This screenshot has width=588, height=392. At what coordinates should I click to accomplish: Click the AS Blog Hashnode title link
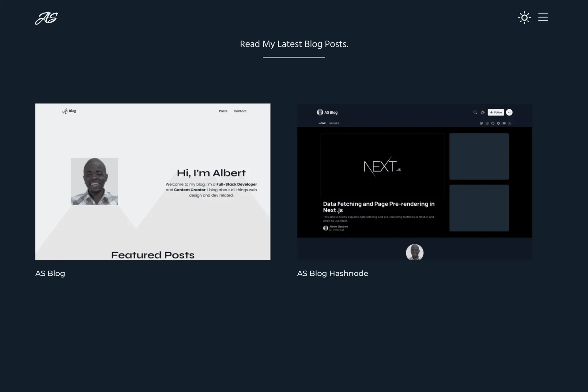point(332,273)
